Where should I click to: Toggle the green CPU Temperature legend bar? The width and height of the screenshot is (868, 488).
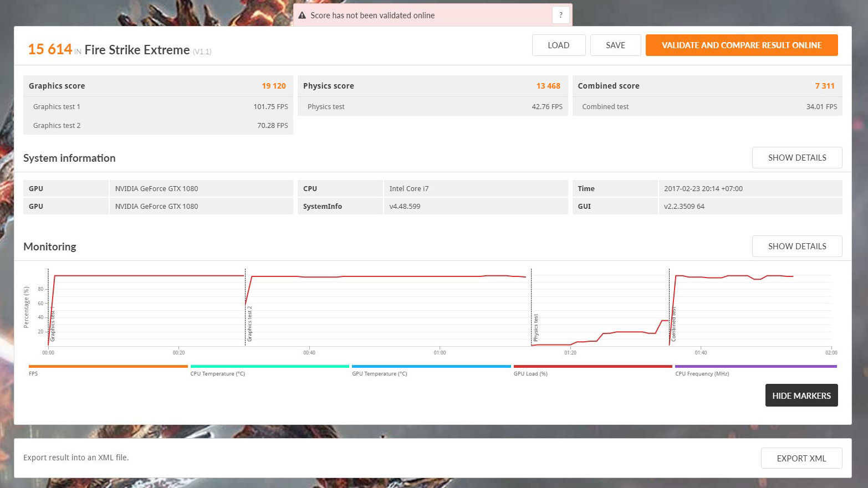pos(269,367)
